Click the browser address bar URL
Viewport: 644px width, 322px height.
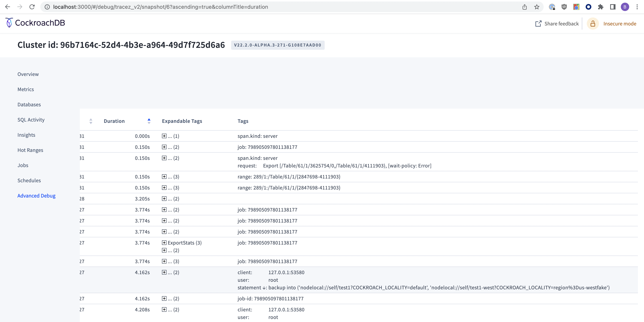[x=160, y=7]
